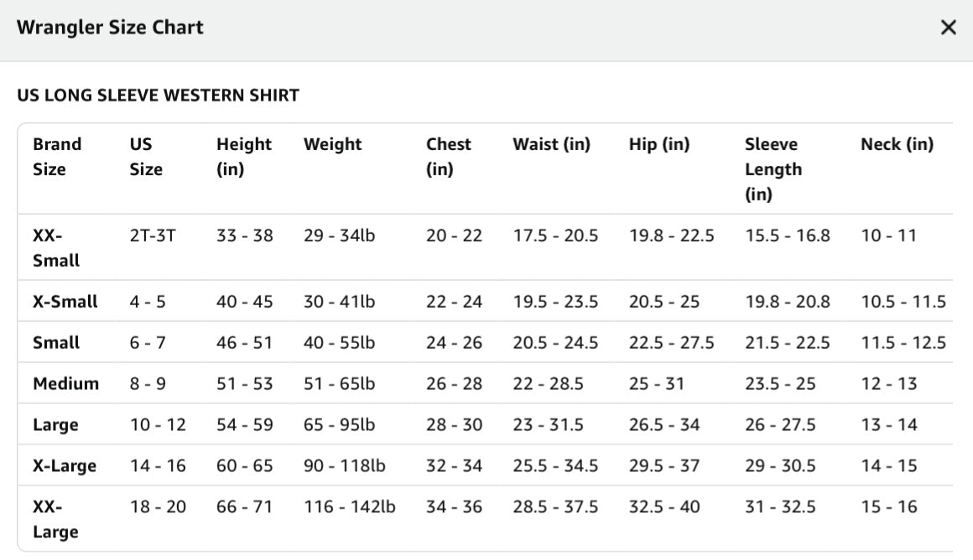Select the Hip (in) column header
This screenshot has width=973, height=560.
point(659,144)
